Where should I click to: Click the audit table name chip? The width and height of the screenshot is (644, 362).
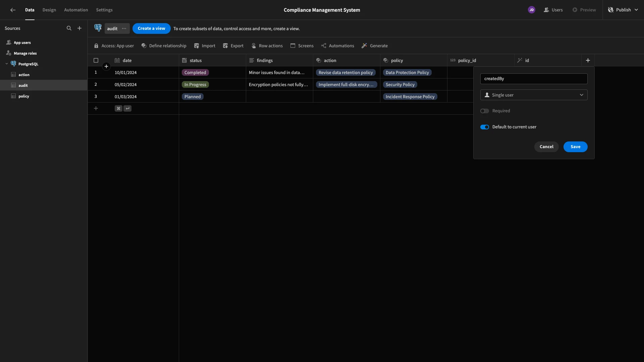pos(117,28)
